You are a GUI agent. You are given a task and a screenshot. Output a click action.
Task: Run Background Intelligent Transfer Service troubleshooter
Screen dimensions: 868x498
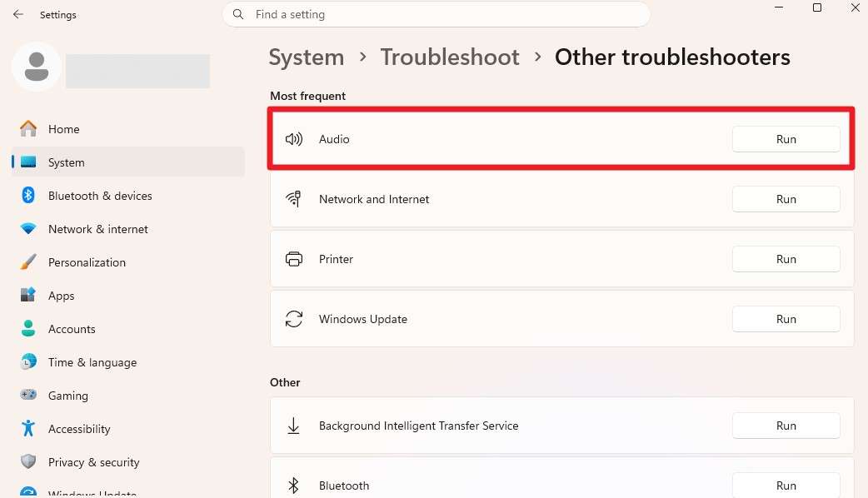point(786,426)
